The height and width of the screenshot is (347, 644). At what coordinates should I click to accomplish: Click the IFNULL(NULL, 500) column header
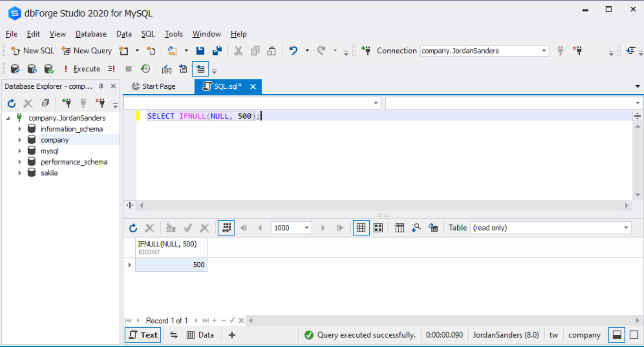[171, 248]
